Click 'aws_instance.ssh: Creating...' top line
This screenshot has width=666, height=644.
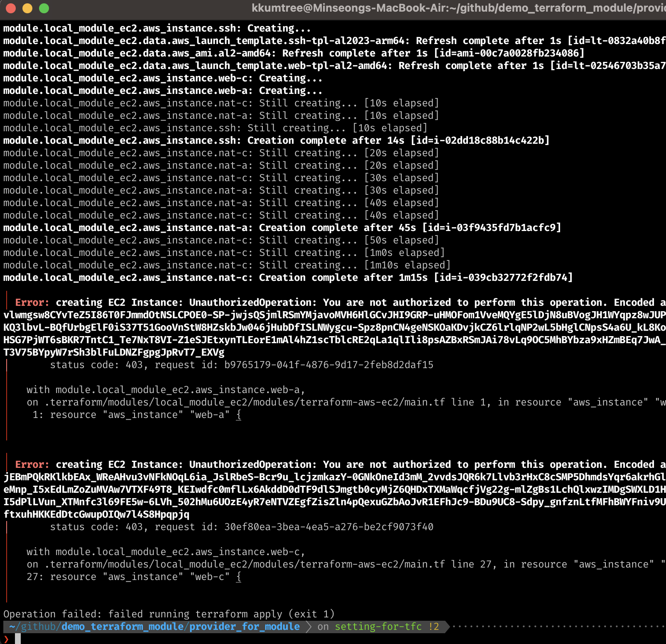157,28
